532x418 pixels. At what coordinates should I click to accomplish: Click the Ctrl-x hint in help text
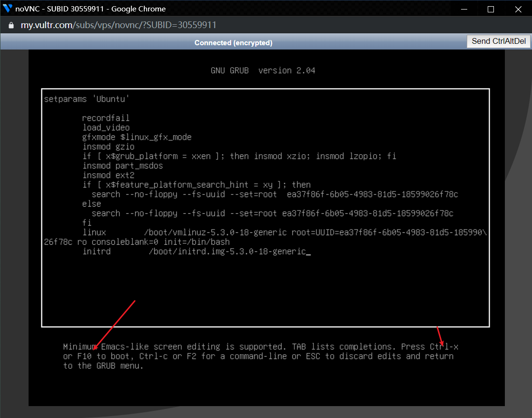point(444,347)
